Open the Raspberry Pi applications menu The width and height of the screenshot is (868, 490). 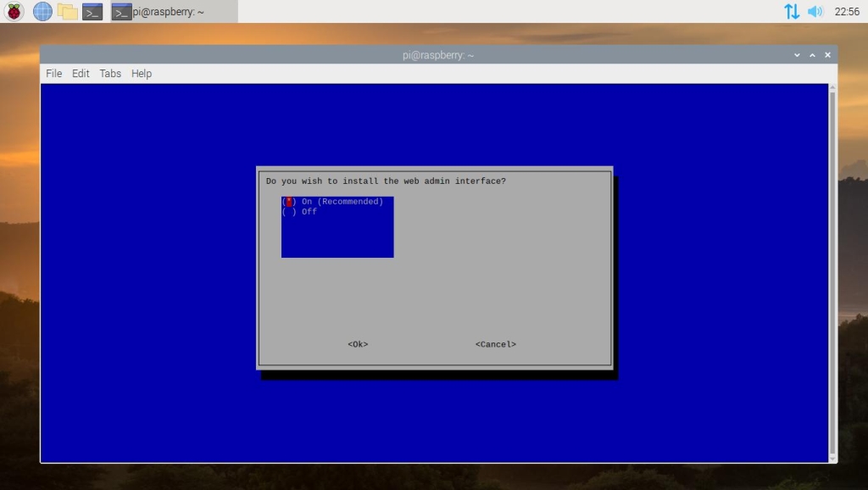pyautogui.click(x=14, y=11)
